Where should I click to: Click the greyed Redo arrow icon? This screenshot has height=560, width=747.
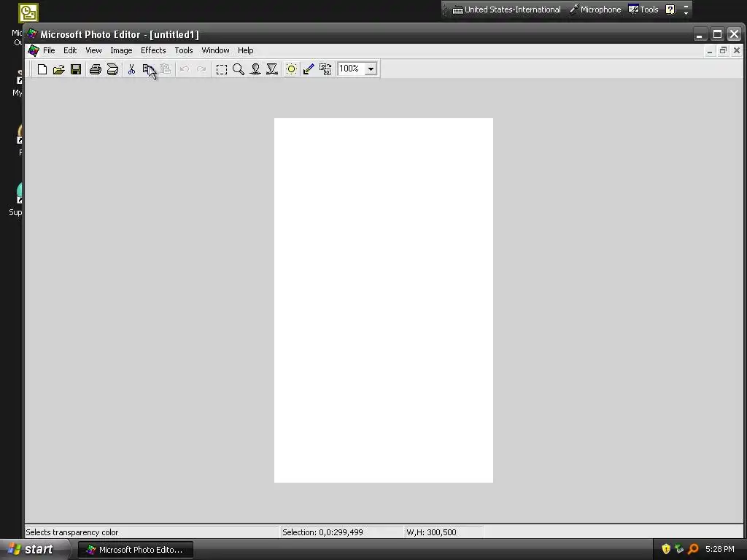click(x=201, y=69)
